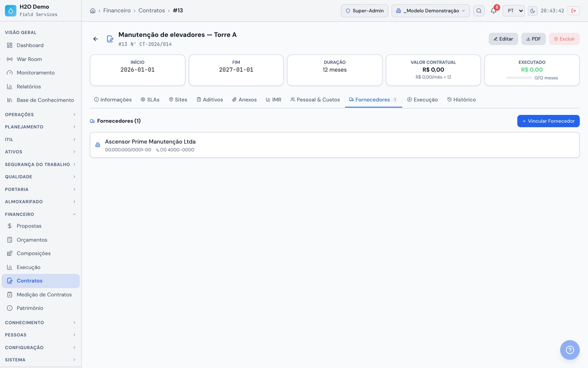The image size is (588, 368).
Task: Click the Financeiro breadcrumb link
Action: click(x=117, y=11)
